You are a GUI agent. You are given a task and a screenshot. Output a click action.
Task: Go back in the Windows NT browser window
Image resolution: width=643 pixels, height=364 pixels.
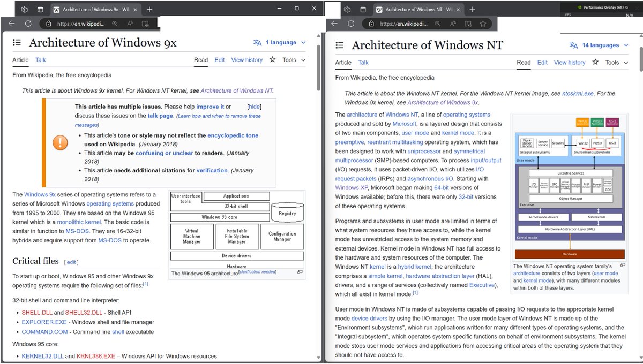pos(334,24)
